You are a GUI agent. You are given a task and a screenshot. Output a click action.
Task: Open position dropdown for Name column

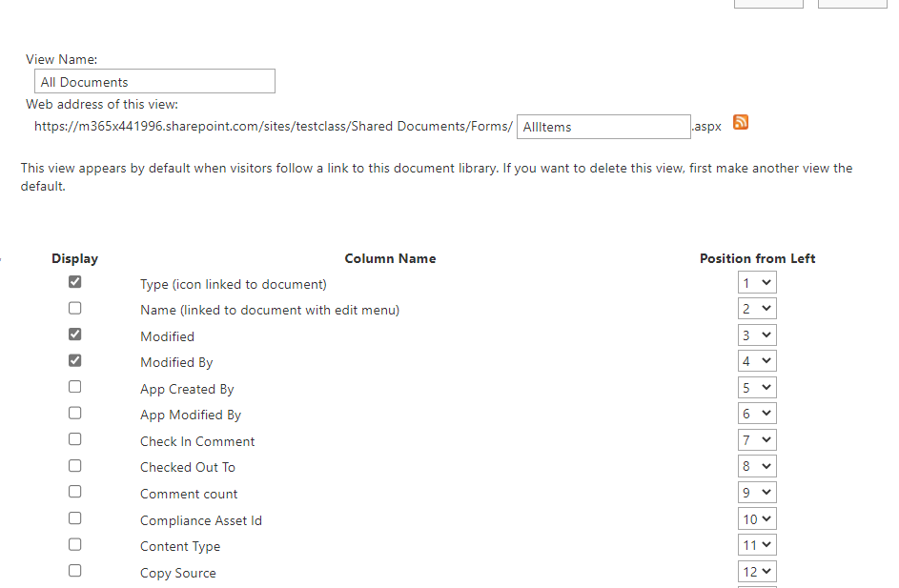757,309
